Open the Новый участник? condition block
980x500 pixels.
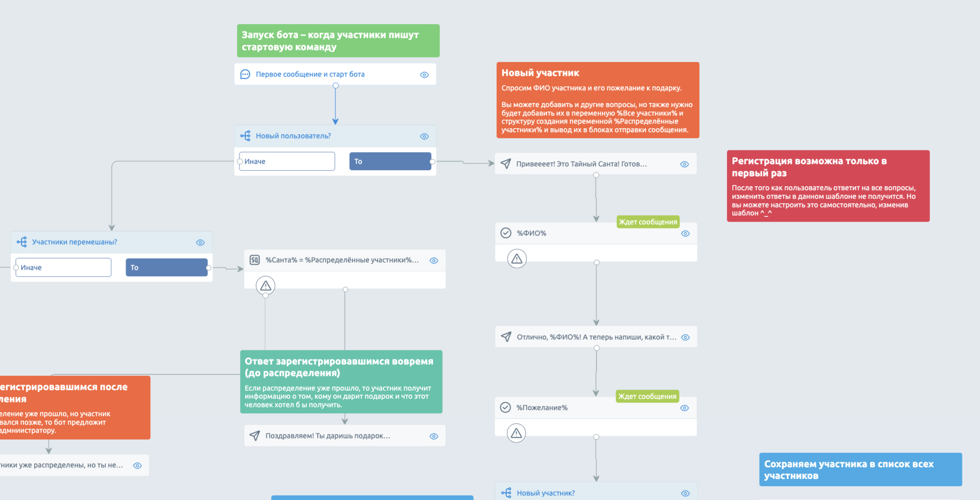[x=596, y=492]
